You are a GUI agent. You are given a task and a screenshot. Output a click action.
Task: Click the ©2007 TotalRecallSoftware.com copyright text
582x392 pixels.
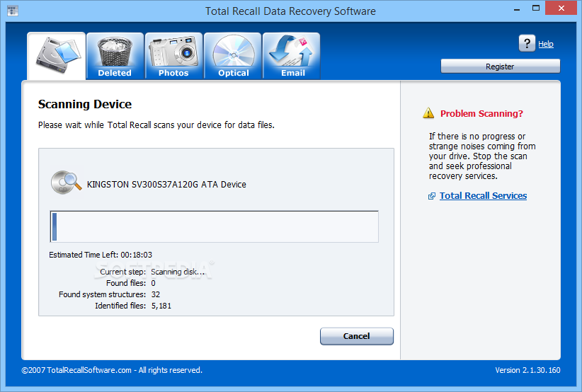(x=112, y=370)
